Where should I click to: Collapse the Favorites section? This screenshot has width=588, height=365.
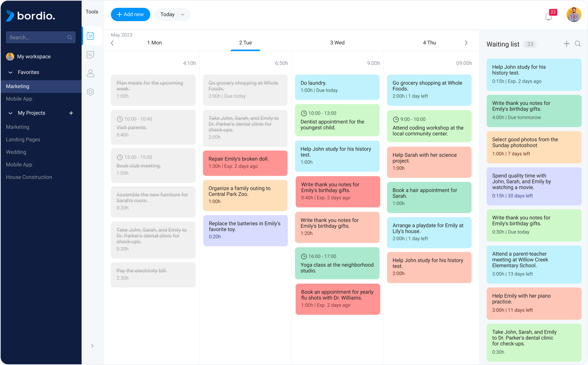point(10,72)
